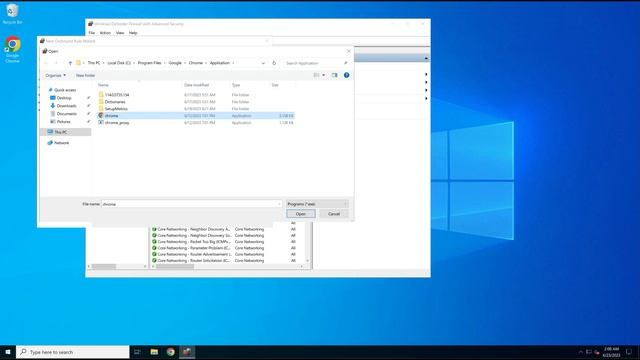Click the Search Application field

(x=314, y=63)
